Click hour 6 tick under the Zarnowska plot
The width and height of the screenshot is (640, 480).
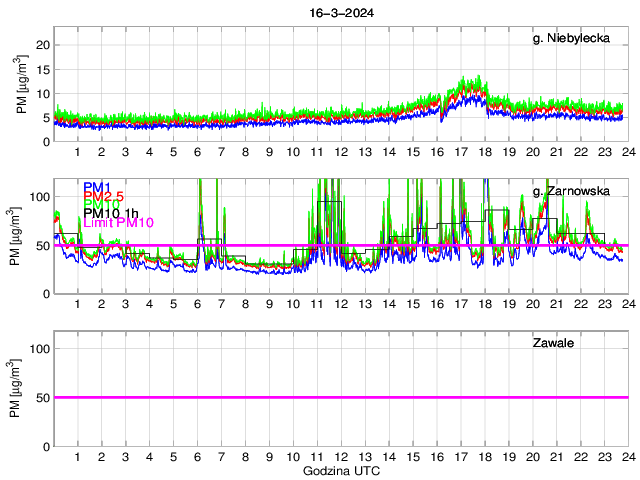197,304
